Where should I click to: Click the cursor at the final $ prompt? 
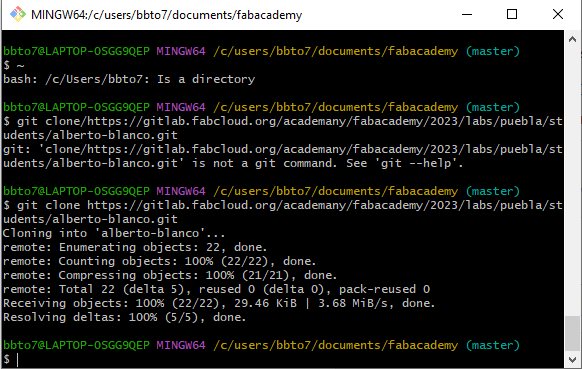17,359
